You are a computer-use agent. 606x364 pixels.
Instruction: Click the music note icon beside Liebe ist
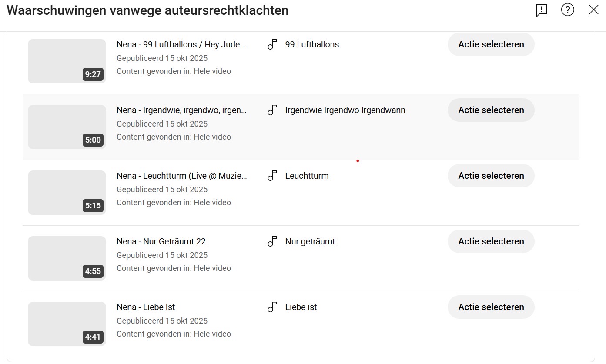click(272, 307)
